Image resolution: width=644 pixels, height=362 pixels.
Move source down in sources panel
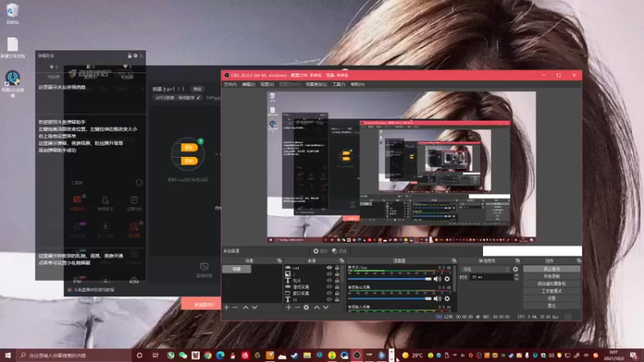click(326, 307)
